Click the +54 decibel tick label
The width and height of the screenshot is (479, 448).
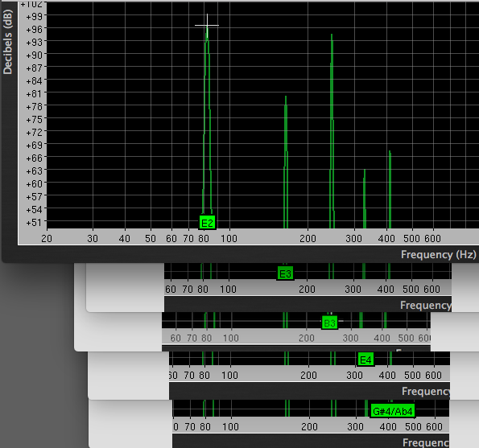pos(34,210)
